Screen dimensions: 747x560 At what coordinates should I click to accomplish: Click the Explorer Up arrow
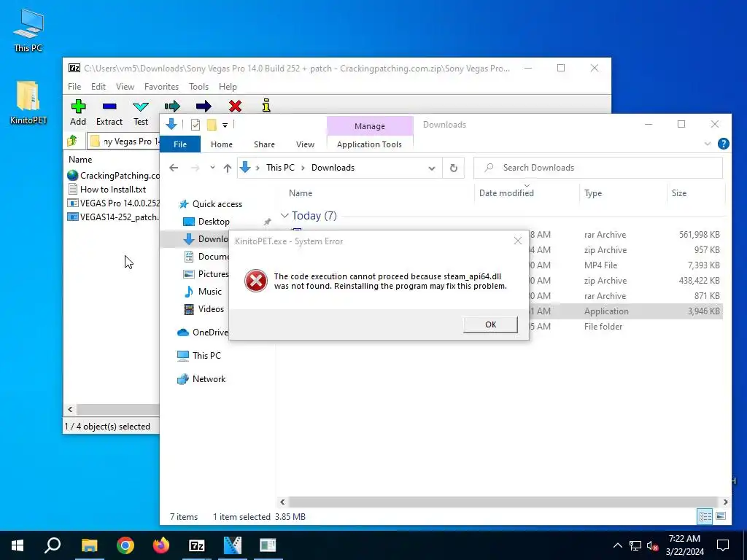pyautogui.click(x=228, y=168)
